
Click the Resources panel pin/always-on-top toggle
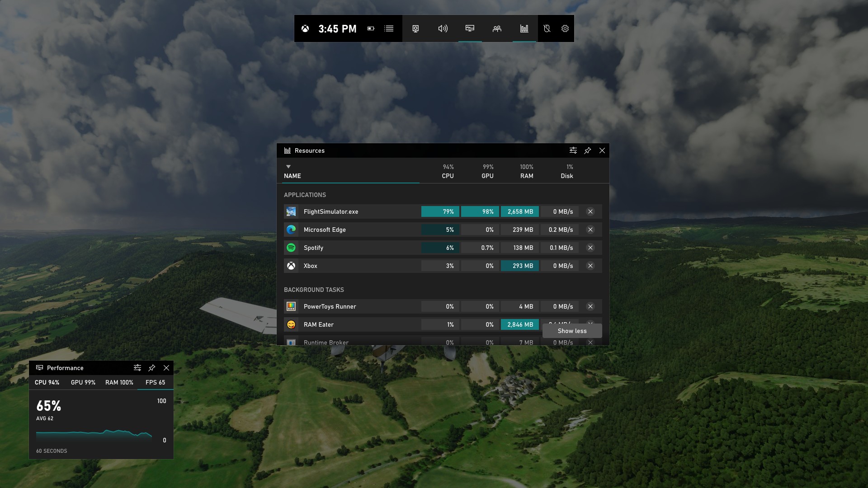588,150
